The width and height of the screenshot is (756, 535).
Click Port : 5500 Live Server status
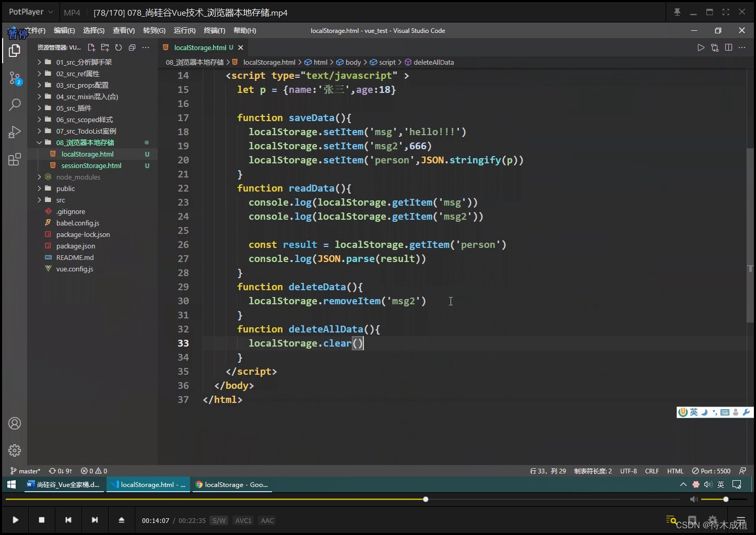711,471
